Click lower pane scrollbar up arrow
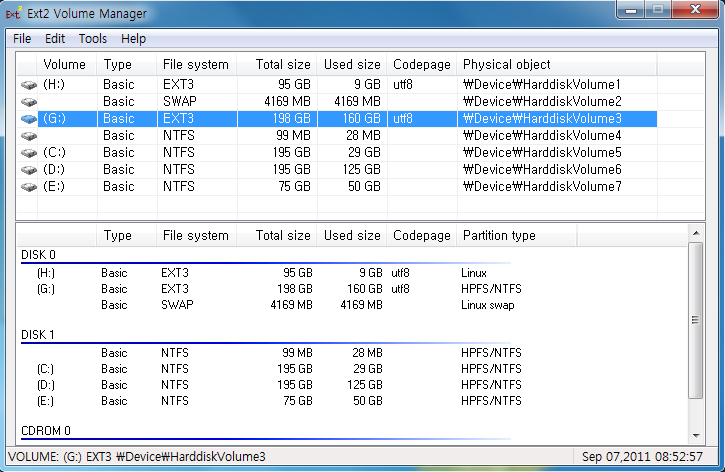This screenshot has height=472, width=725. coord(696,233)
